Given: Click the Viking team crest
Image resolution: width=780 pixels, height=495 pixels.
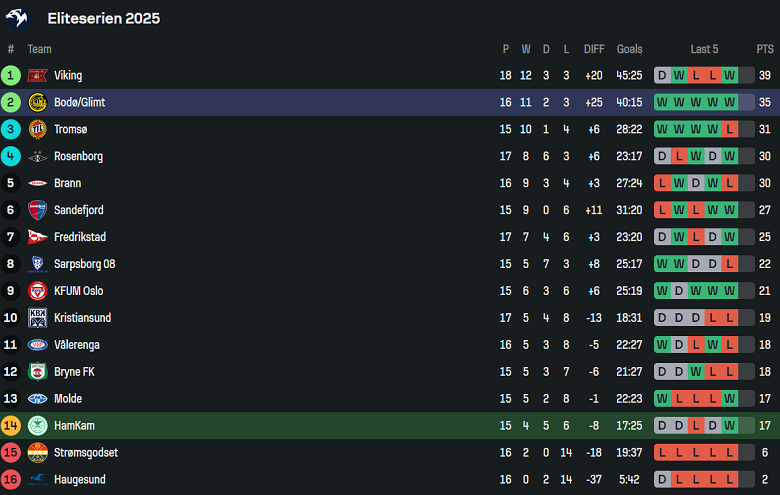Looking at the screenshot, I should [x=37, y=75].
